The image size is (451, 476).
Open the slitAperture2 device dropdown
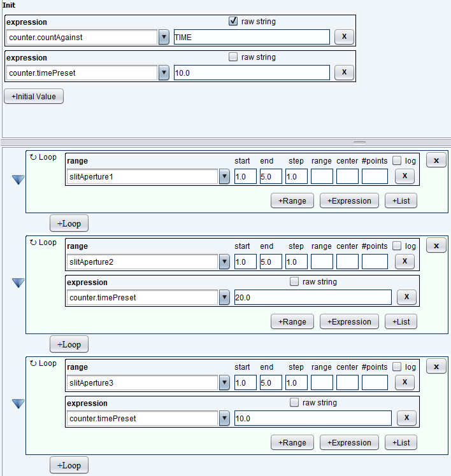pyautogui.click(x=224, y=262)
